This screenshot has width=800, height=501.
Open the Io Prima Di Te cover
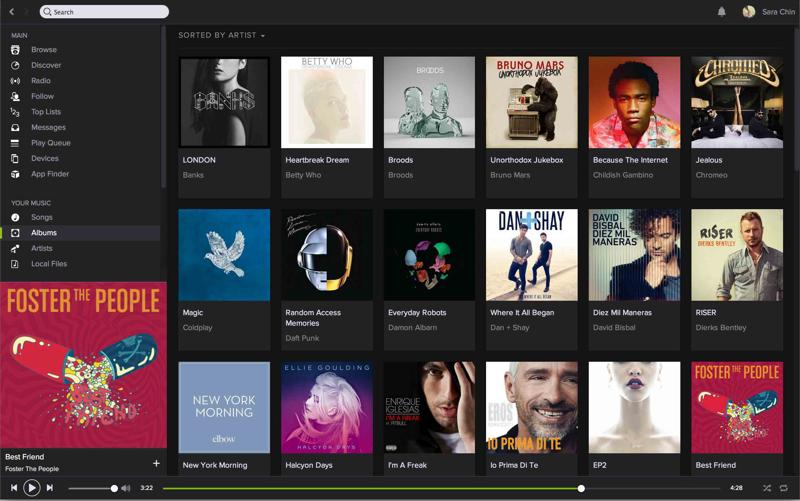(532, 407)
